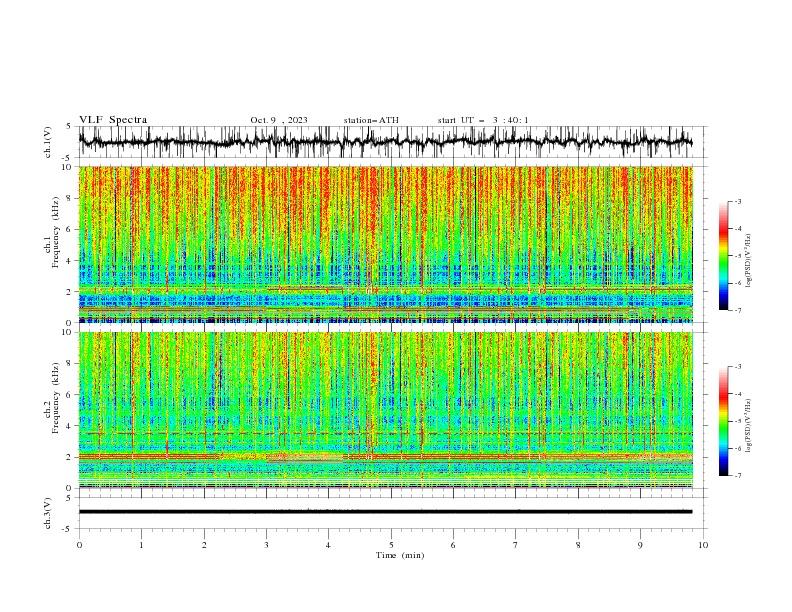792x612 pixels.
Task: Click "-3" on the upper color bar
Action: (738, 201)
